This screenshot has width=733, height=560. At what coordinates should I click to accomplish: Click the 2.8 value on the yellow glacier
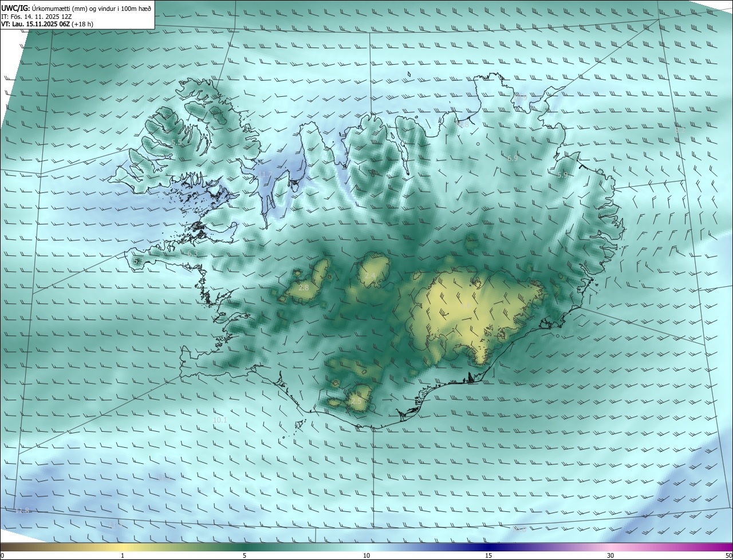click(304, 287)
